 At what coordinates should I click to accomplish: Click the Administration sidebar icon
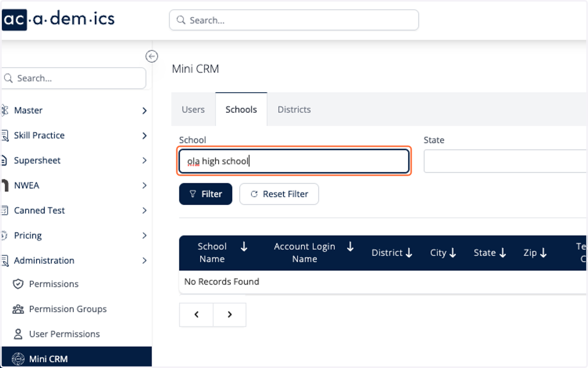[5, 261]
